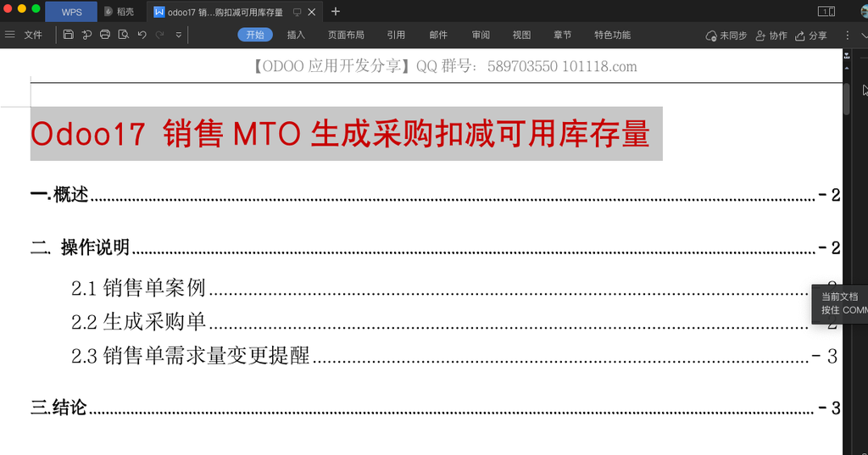Screen dimensions: 868x455
Task: Click the vertical scrollbar thumb
Action: 847,98
